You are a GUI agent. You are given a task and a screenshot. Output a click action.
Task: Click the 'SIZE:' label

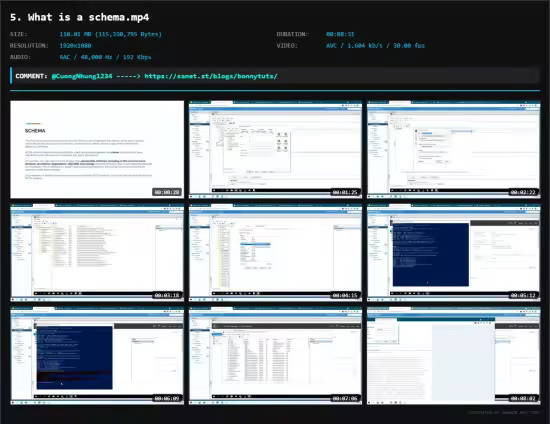pos(19,34)
